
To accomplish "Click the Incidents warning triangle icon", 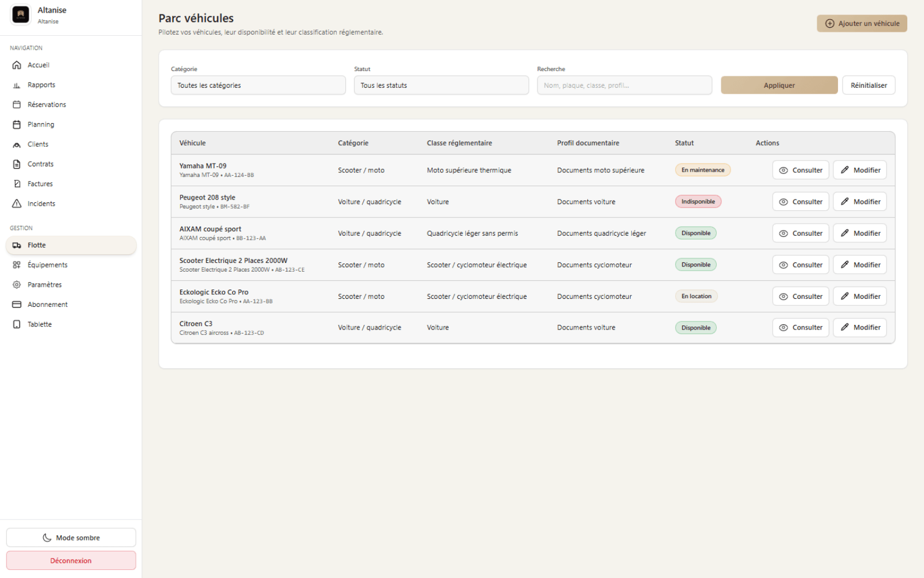I will [17, 203].
